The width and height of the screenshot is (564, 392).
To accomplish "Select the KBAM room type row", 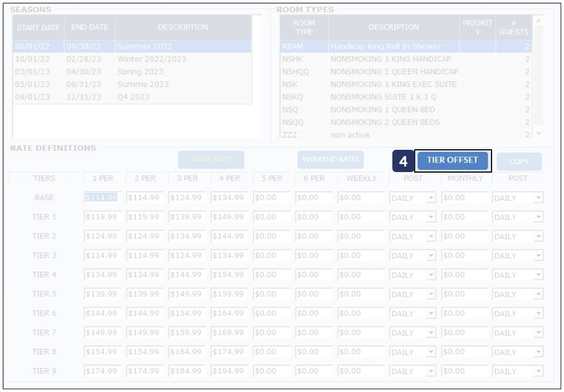I will [x=405, y=46].
